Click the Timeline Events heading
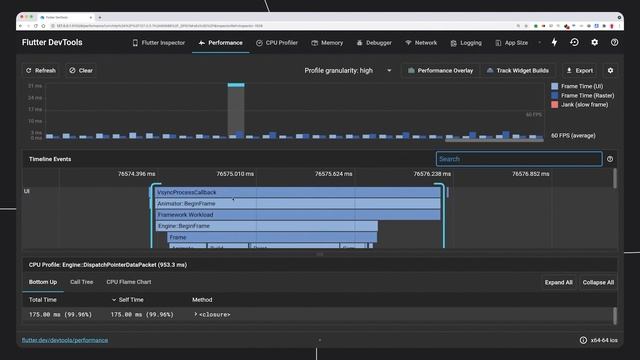Image resolution: width=640 pixels, height=360 pixels. (50, 159)
